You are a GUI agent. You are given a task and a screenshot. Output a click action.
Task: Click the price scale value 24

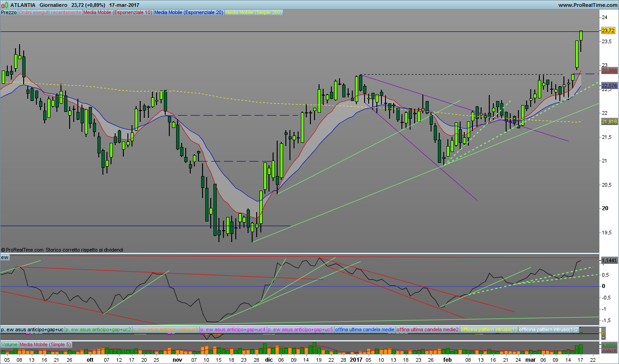[604, 17]
